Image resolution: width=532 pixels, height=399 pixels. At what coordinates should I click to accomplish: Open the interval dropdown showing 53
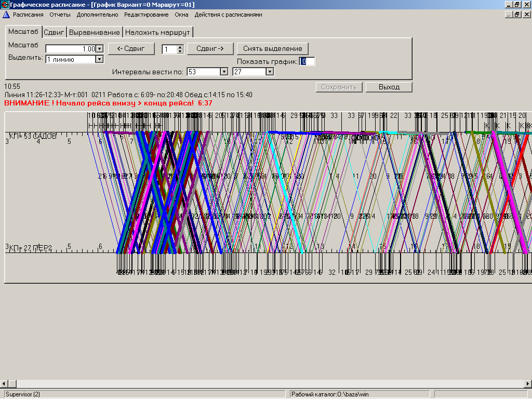tap(224, 72)
